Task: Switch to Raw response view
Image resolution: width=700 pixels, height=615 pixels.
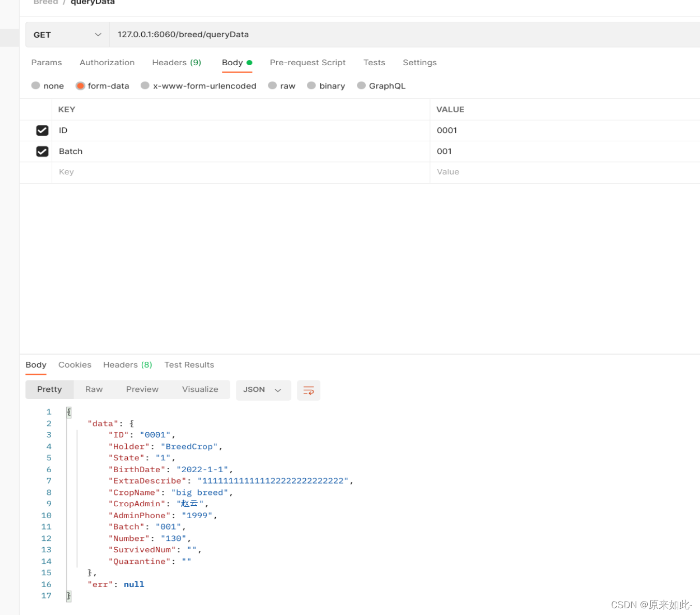Action: coord(94,389)
